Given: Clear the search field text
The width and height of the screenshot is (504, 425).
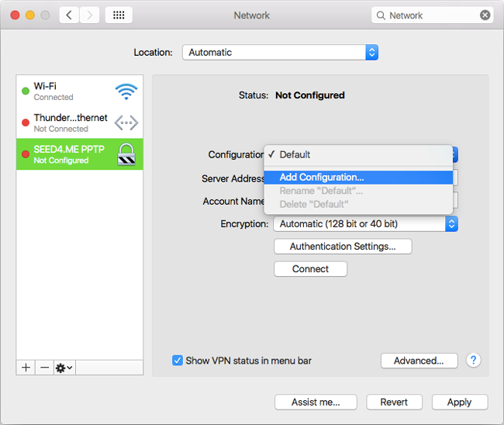Looking at the screenshot, I should pyautogui.click(x=485, y=15).
